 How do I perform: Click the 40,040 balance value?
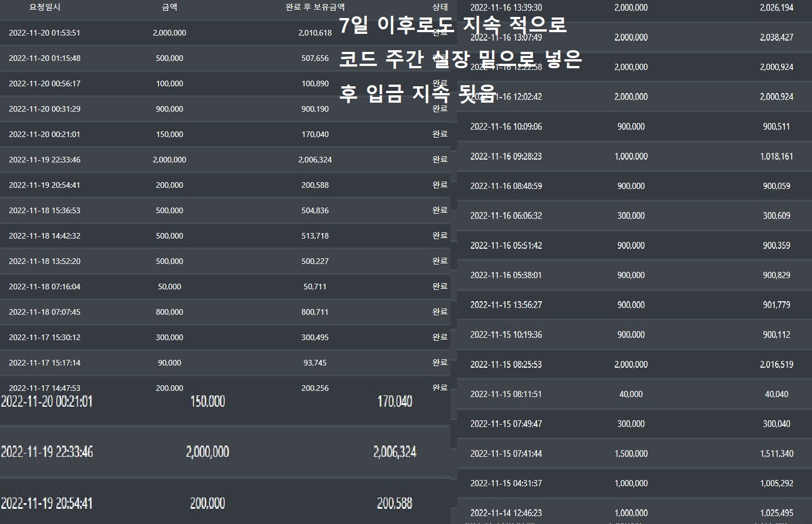tap(776, 394)
